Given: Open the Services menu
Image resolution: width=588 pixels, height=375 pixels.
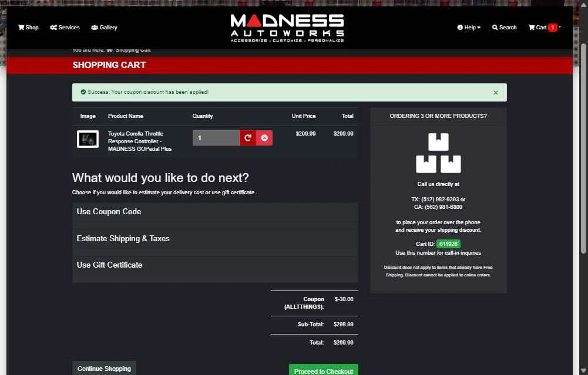Looking at the screenshot, I should tap(65, 28).
